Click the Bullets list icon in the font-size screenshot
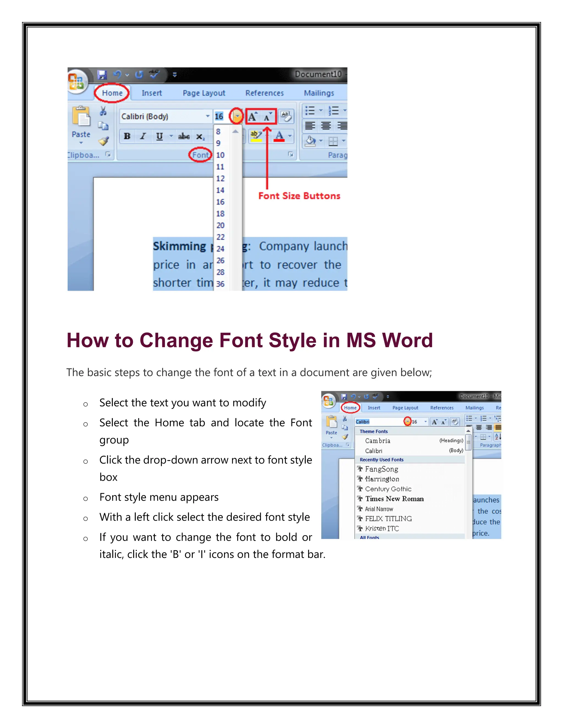Image resolution: width=563 pixels, height=728 pixels. click(310, 110)
